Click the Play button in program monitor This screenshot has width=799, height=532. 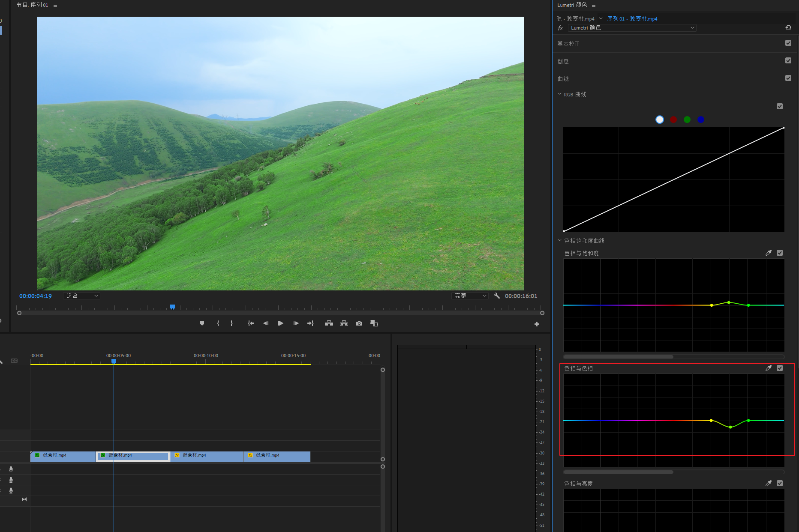[280, 323]
